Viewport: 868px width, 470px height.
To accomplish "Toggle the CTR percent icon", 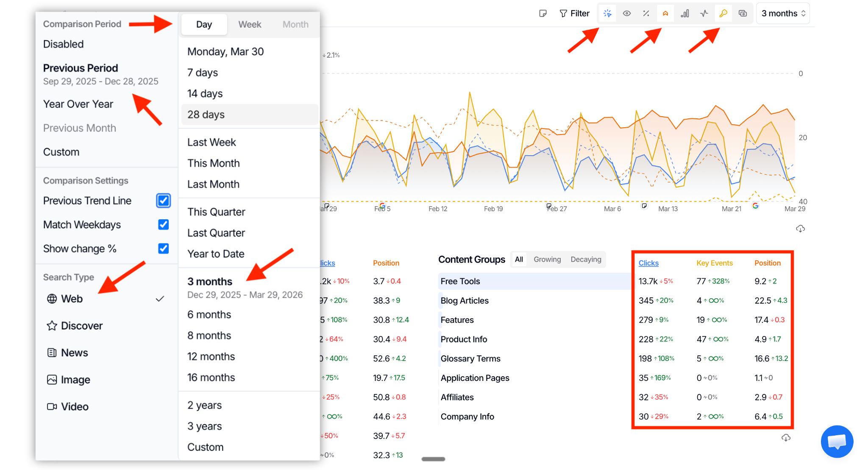I will coord(646,14).
